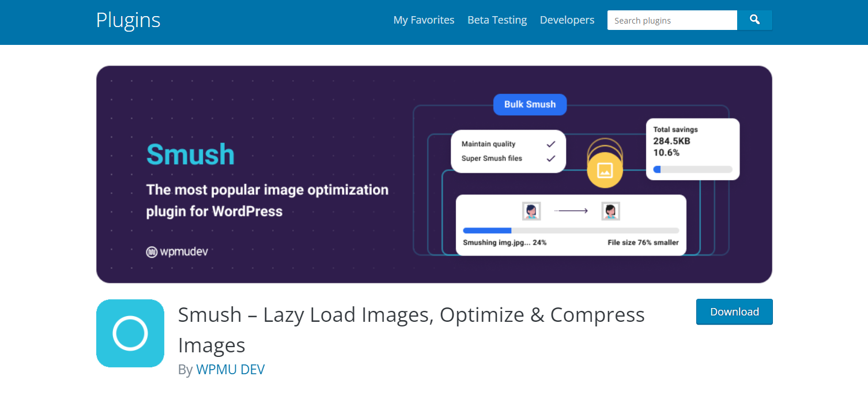Click the Bulk Smush label in banner
Viewport: 868px width, 403px height.
click(530, 104)
